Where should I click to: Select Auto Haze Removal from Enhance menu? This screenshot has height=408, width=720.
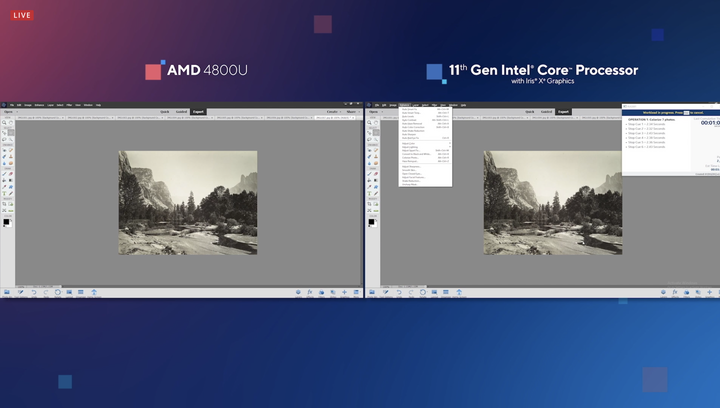point(425,123)
